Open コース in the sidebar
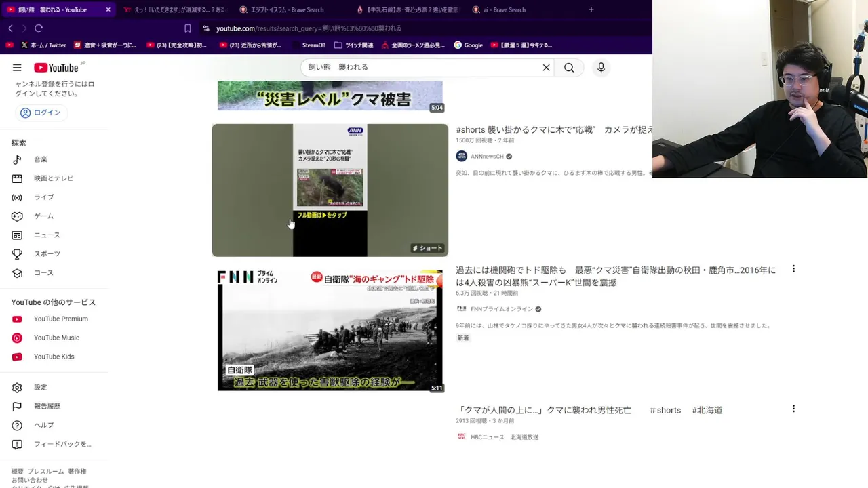This screenshot has height=488, width=868. click(43, 273)
